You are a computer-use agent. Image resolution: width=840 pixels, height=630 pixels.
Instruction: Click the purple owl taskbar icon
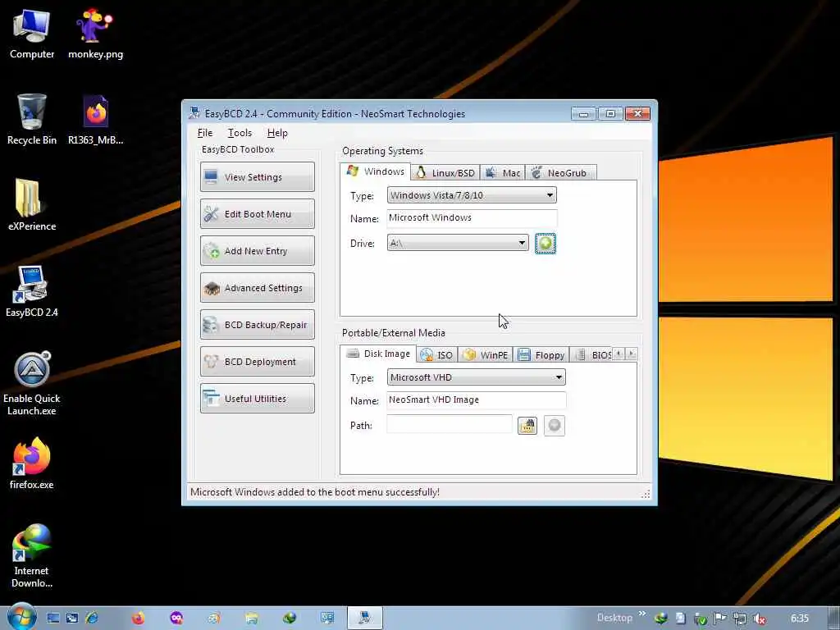pyautogui.click(x=176, y=619)
